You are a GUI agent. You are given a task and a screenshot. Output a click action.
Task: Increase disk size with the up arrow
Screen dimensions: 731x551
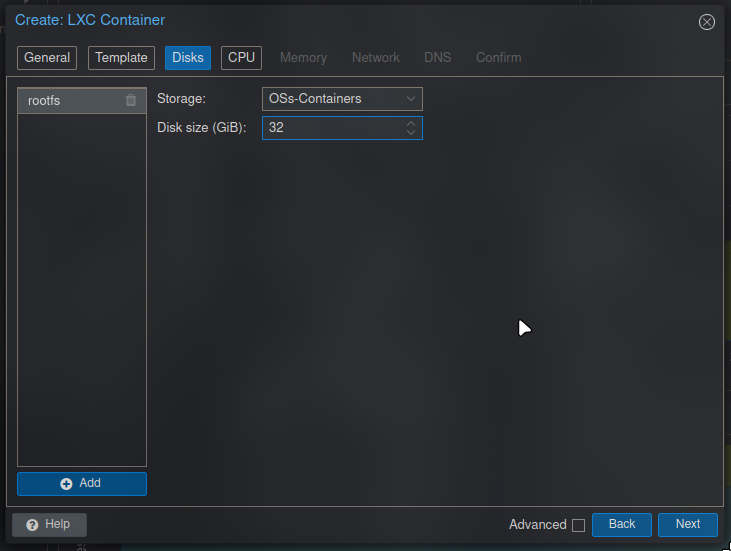click(411, 124)
